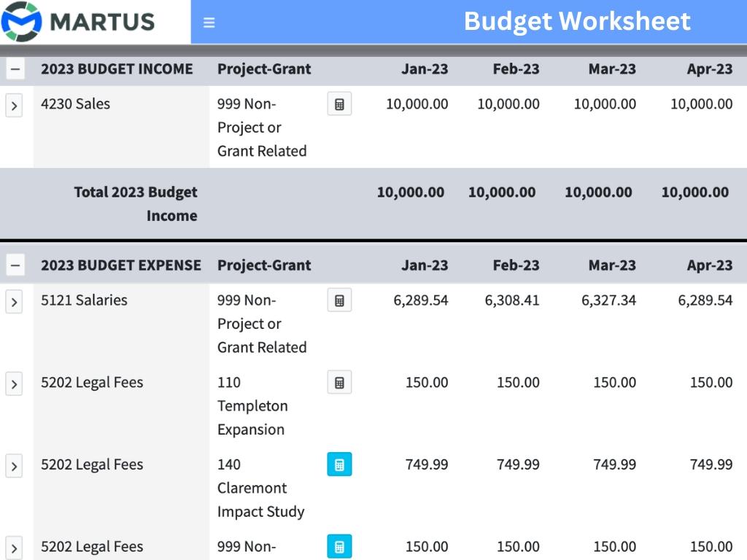The image size is (747, 560).
Task: Open calculator for the 4230 Sales row
Action: click(339, 104)
